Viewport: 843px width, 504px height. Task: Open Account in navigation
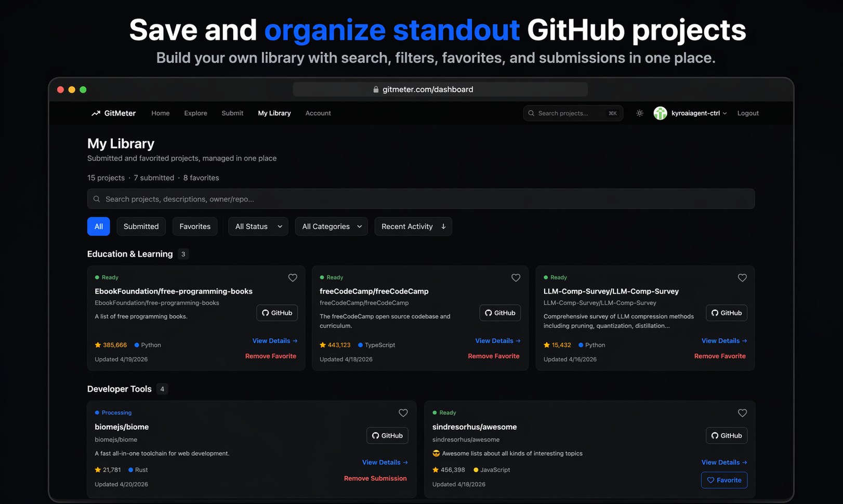318,113
